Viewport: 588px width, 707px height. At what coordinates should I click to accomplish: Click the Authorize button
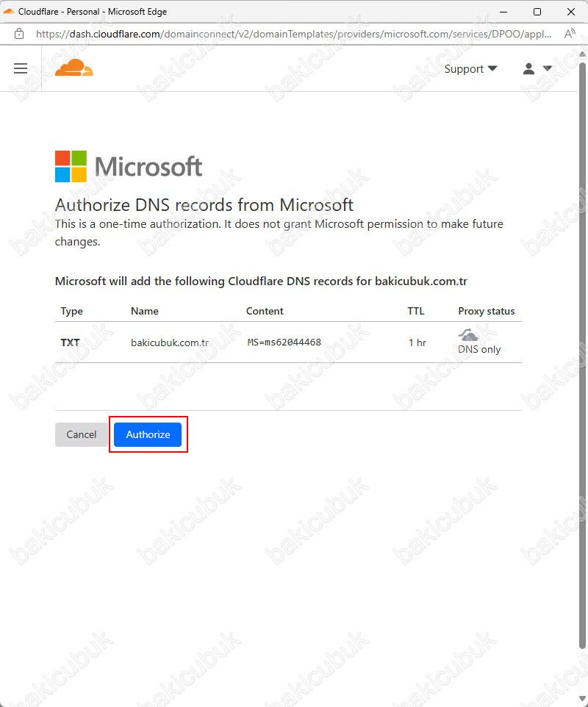[x=148, y=434]
